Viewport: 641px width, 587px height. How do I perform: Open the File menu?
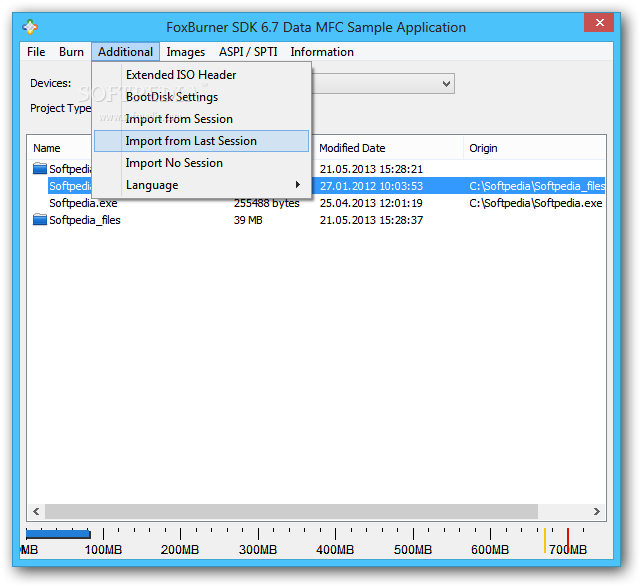36,52
